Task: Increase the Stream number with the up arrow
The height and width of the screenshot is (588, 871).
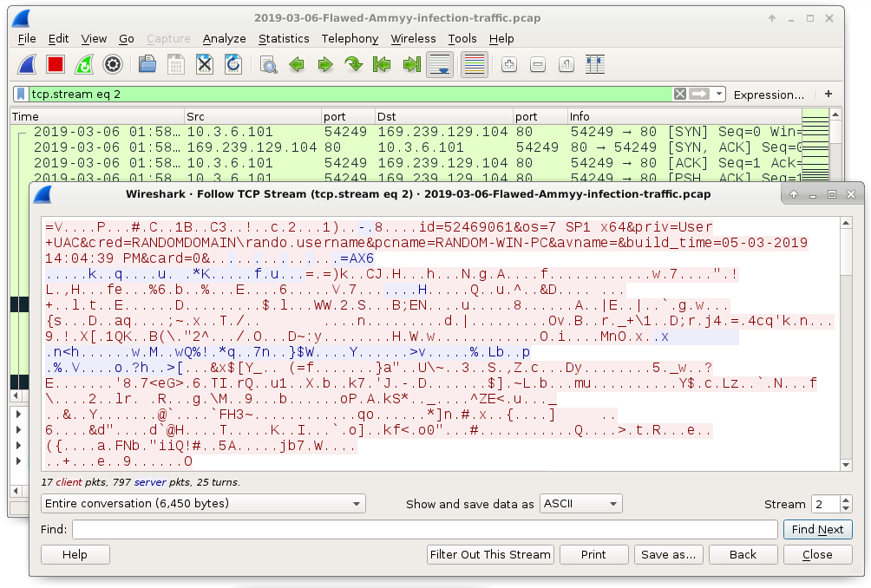Action: click(x=846, y=500)
